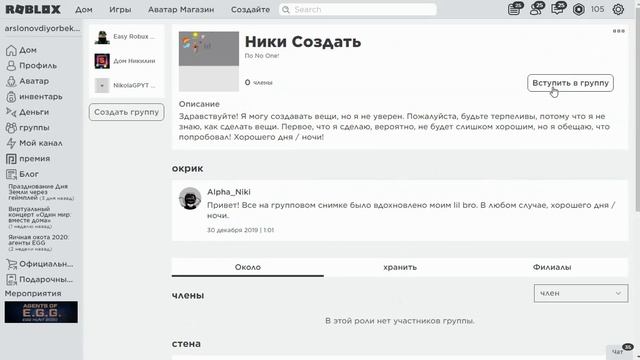
Task: Click the Robux hexagon icon
Action: [578, 9]
